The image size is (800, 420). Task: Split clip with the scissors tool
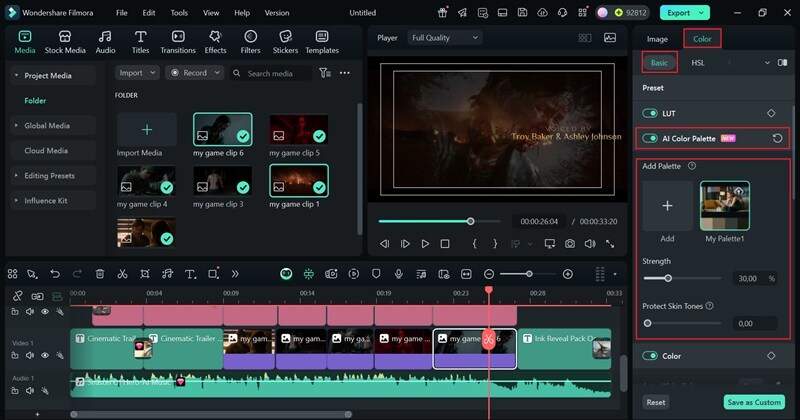122,274
